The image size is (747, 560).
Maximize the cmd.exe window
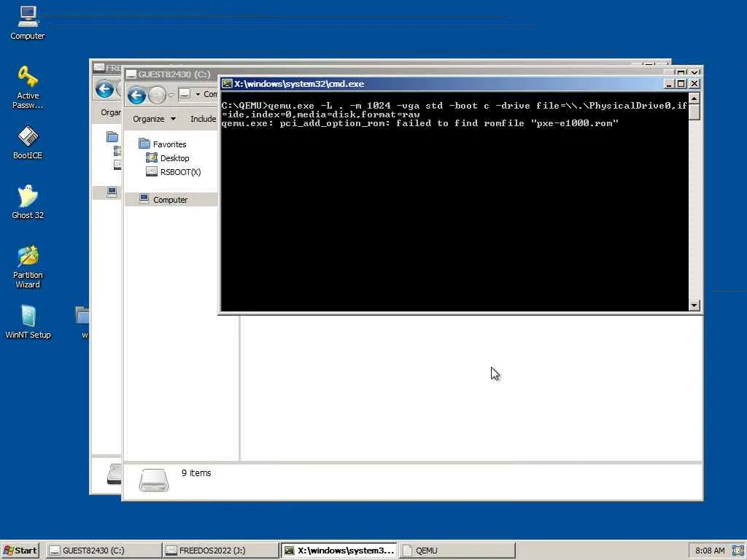point(681,84)
